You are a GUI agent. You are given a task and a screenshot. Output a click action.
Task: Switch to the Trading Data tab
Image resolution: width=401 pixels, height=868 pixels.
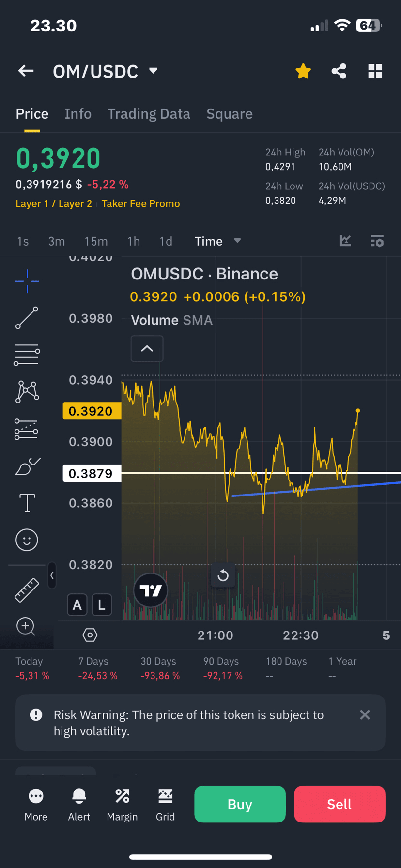coord(149,114)
